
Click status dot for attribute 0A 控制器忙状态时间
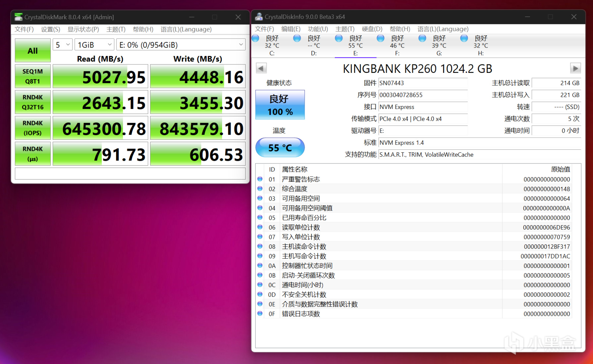click(x=260, y=265)
